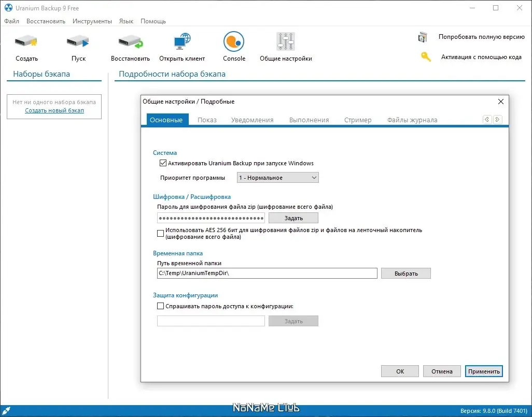Image resolution: width=532 pixels, height=417 pixels.
Task: Open the Инструменты menu
Action: coord(92,21)
